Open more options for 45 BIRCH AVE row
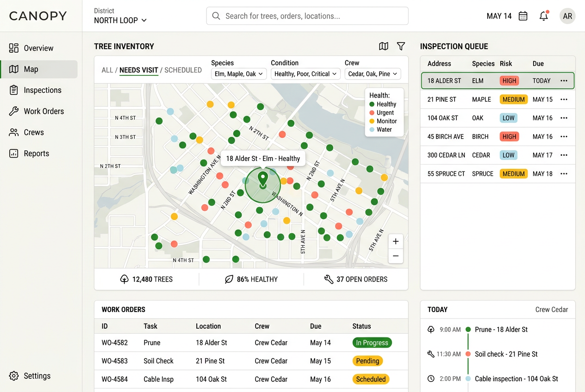Screen dimensions: 585x392 pos(564,137)
